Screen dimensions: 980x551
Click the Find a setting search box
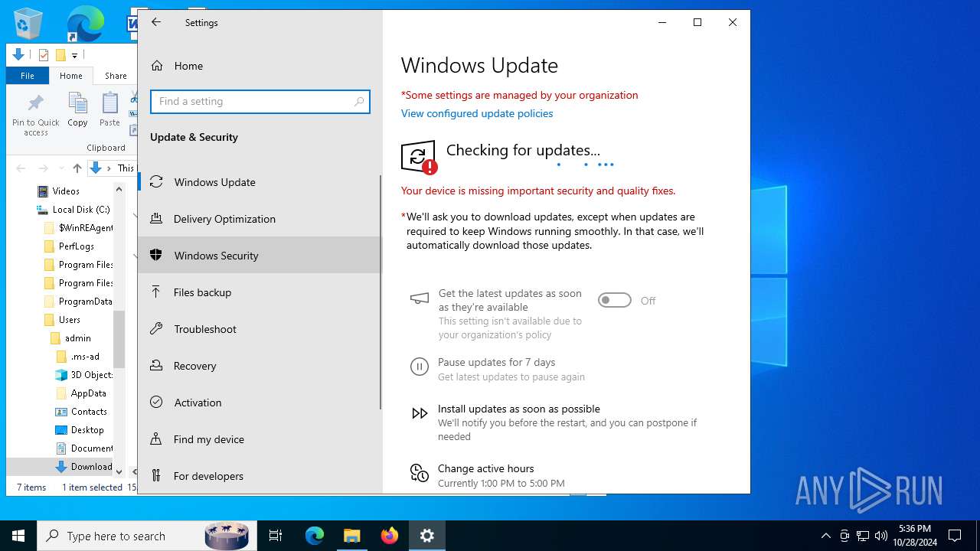tap(260, 101)
